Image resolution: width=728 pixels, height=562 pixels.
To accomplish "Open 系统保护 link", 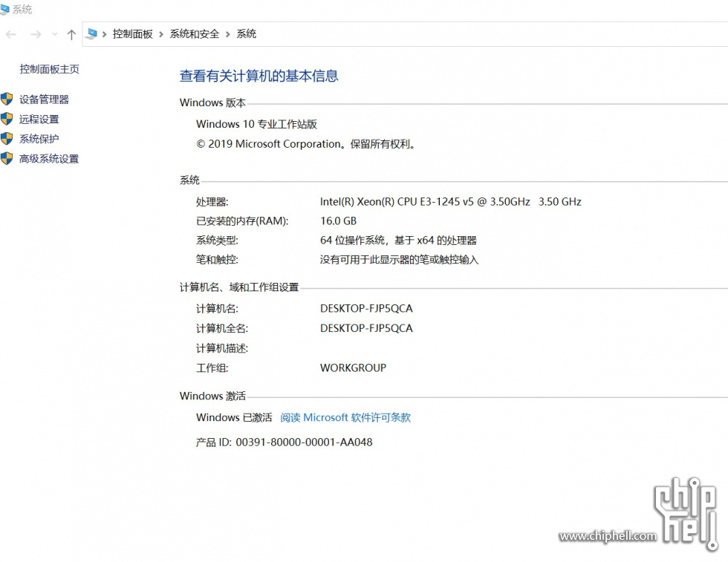I will tap(39, 139).
